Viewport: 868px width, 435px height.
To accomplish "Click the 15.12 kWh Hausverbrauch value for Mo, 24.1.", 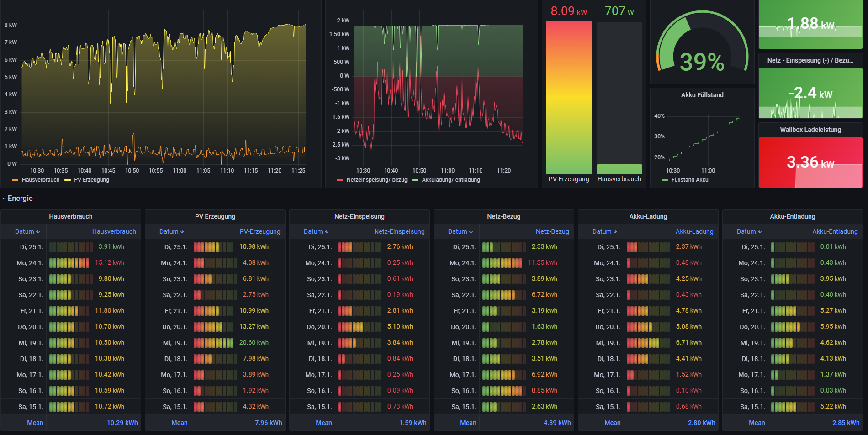I will 110,262.
